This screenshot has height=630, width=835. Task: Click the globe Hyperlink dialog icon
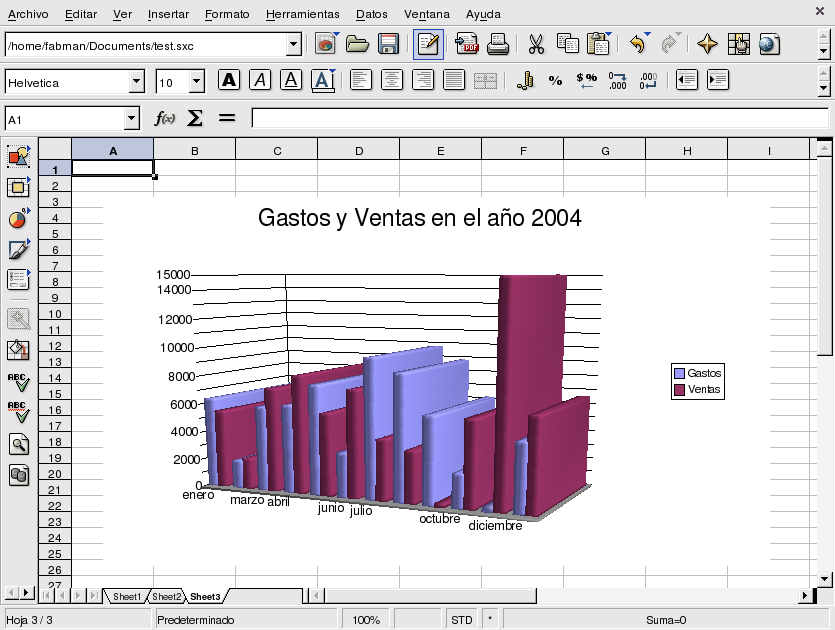click(769, 44)
